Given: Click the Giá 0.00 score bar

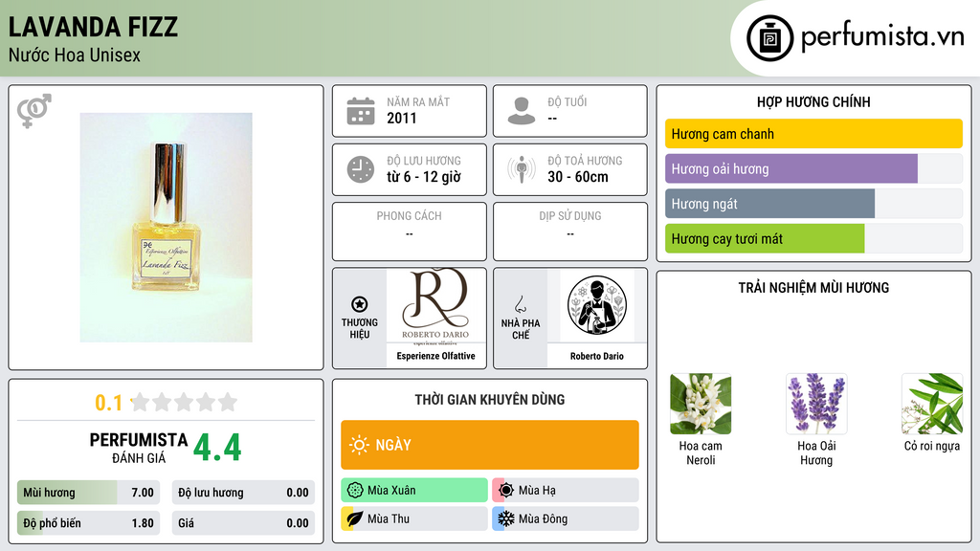Looking at the screenshot, I should coord(243,523).
